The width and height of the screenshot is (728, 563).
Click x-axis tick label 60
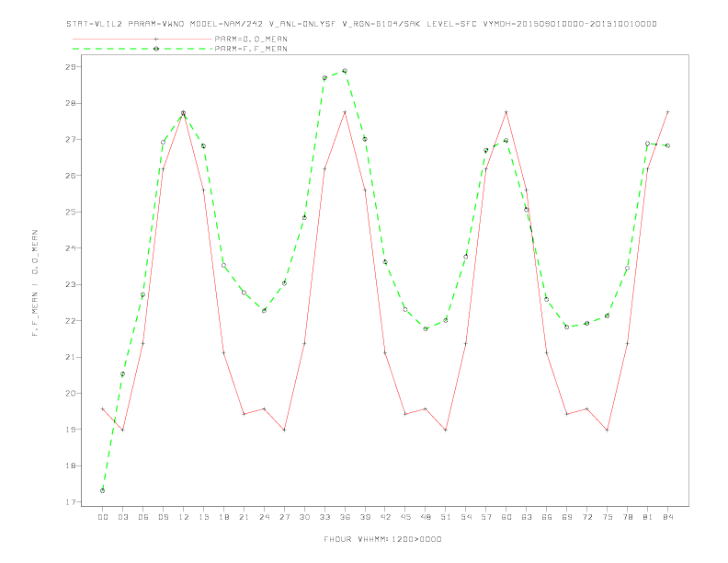[506, 517]
